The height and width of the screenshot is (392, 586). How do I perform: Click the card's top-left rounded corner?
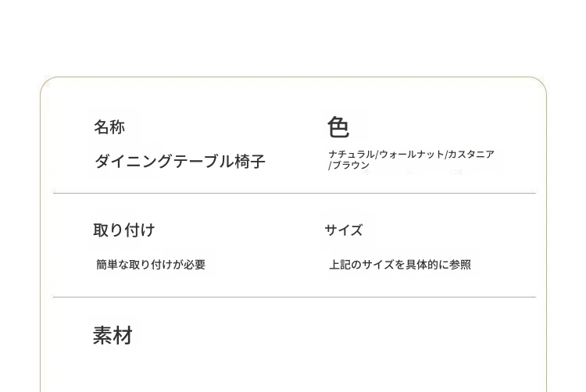coord(46,83)
